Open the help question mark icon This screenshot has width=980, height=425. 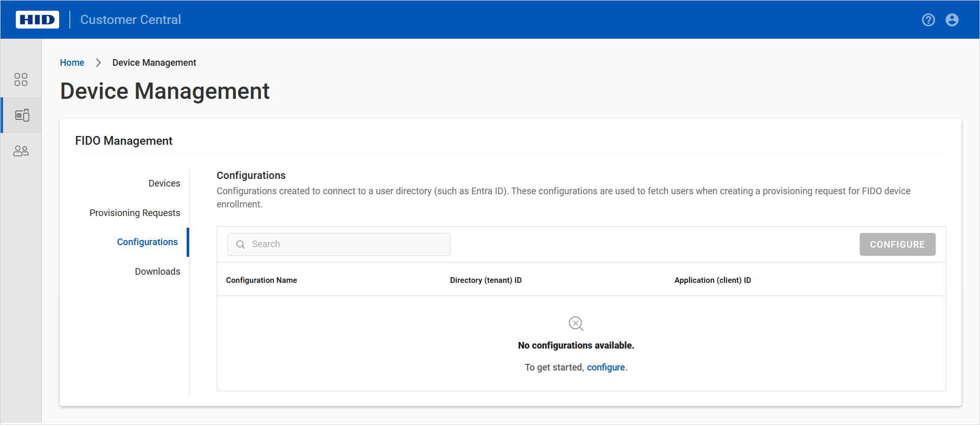[x=928, y=20]
